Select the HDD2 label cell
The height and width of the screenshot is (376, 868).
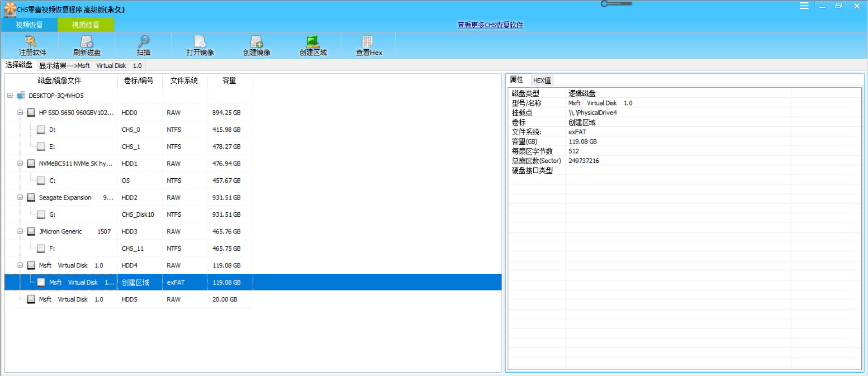(x=130, y=198)
